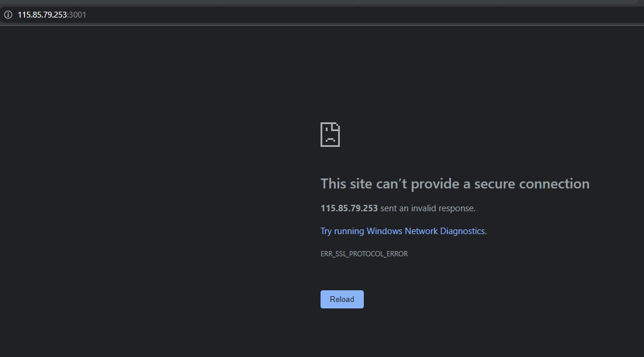The height and width of the screenshot is (357, 644).
Task: Select the ERR_SSL_PROTOCOL_ERROR code text
Action: pyautogui.click(x=364, y=253)
